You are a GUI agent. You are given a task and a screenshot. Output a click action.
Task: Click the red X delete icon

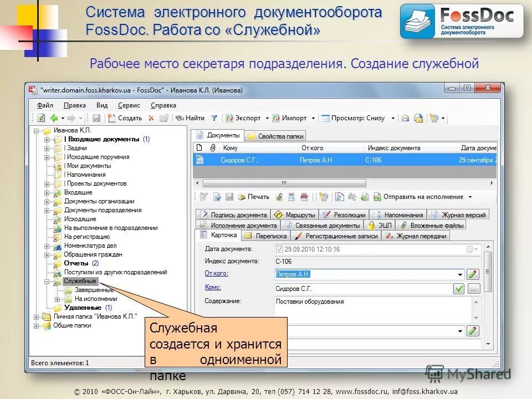pos(151,118)
